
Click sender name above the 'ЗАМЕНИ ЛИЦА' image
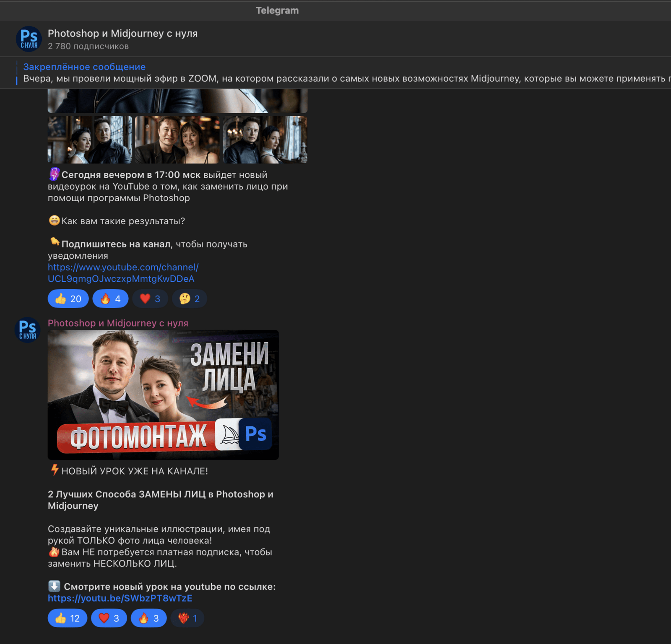pyautogui.click(x=118, y=323)
